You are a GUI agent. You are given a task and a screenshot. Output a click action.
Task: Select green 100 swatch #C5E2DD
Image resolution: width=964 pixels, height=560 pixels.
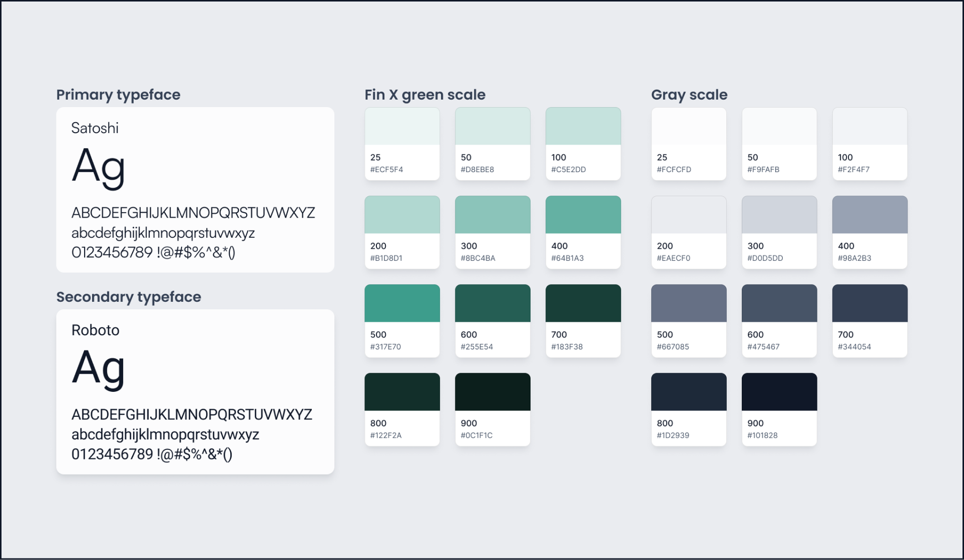tap(583, 126)
